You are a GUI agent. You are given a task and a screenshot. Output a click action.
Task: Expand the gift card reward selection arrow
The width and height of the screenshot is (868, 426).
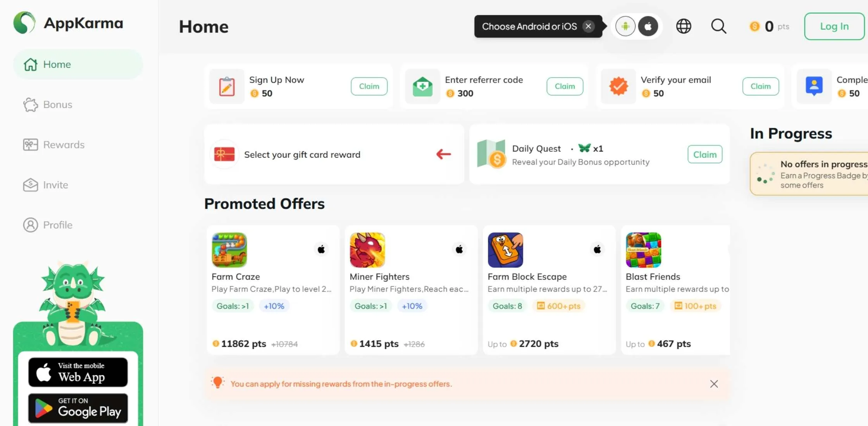[x=443, y=154]
